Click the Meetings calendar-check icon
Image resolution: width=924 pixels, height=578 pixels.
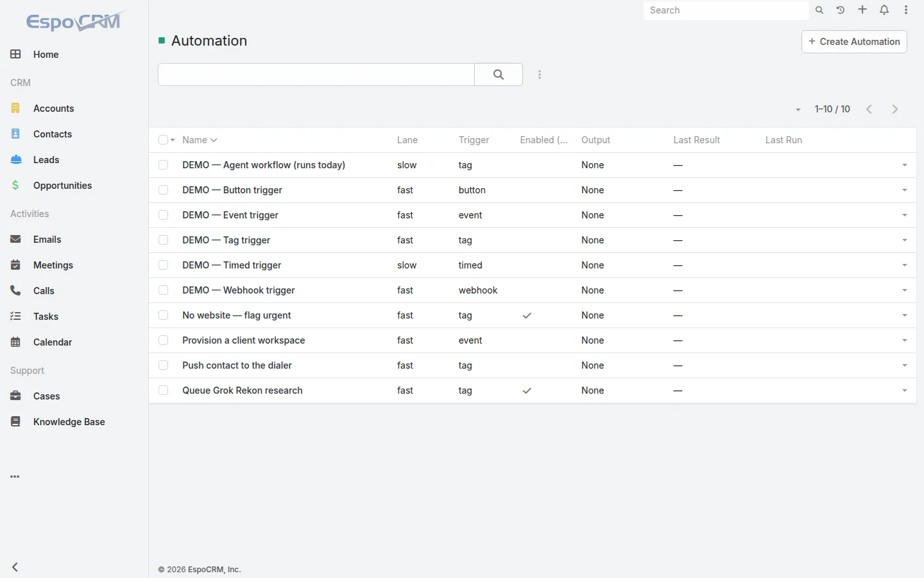15,265
